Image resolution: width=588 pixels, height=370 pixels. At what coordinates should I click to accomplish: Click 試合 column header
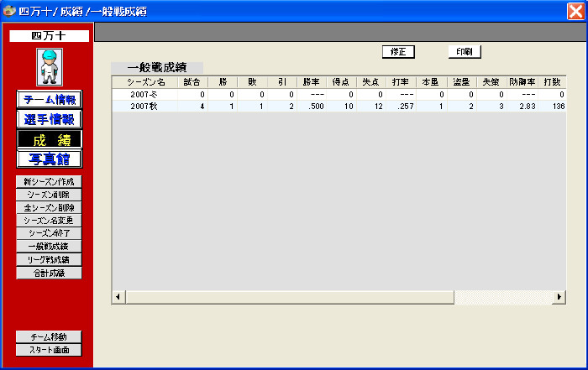[192, 82]
